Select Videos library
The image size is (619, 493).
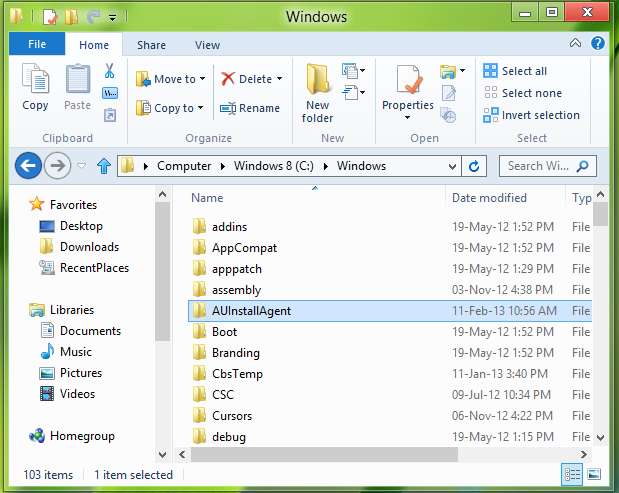68,394
